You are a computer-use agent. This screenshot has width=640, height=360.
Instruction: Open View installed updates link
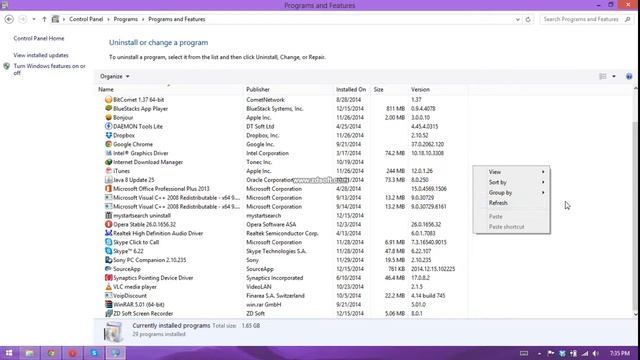click(41, 55)
